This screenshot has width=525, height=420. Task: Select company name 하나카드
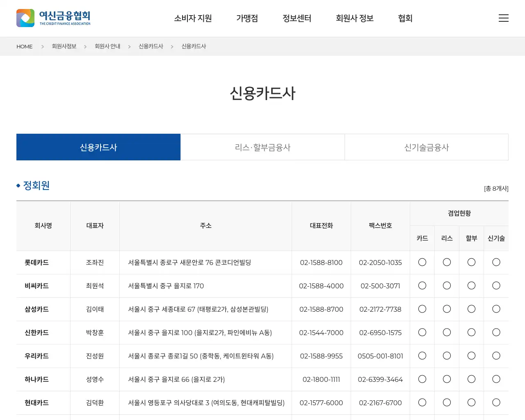[37, 379]
